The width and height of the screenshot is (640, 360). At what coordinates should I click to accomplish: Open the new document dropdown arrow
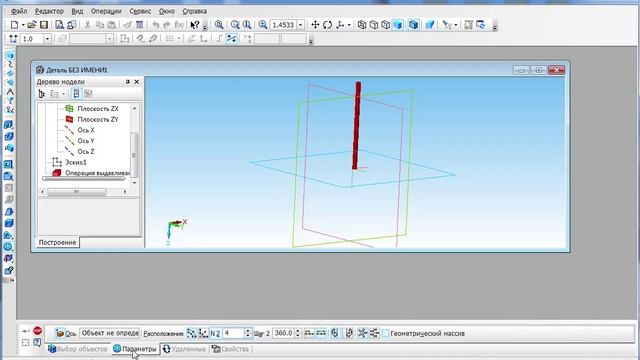coord(23,25)
